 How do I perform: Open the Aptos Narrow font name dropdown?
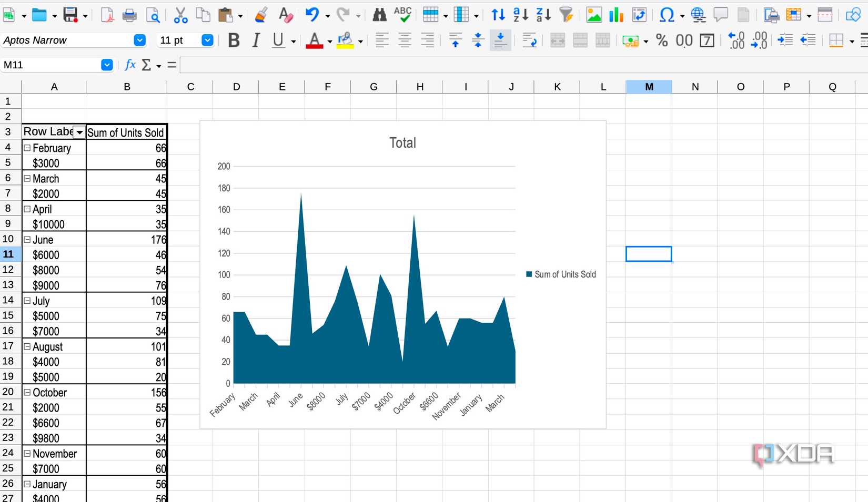[139, 40]
